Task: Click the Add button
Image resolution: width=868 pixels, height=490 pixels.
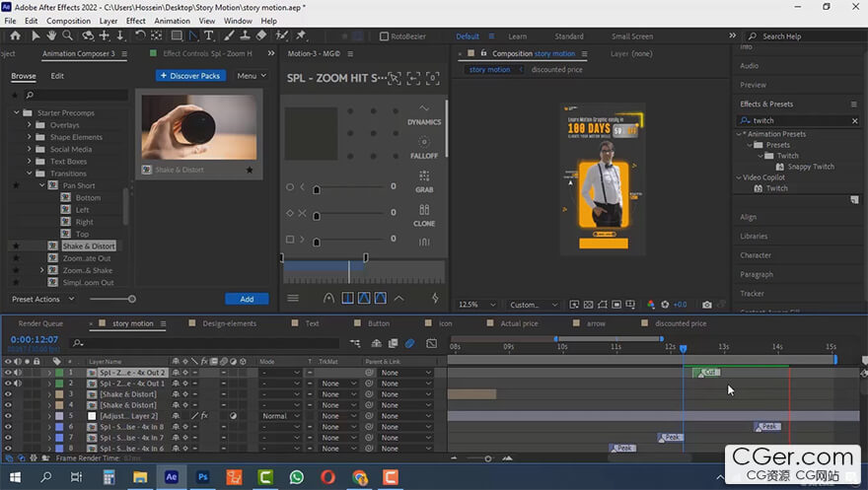Action: coord(247,299)
